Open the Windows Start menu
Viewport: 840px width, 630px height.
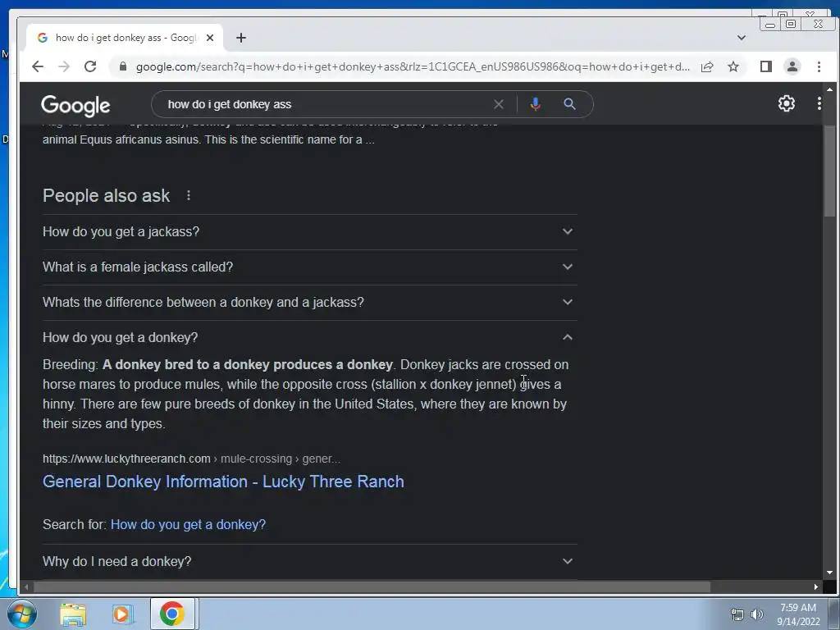(x=21, y=614)
